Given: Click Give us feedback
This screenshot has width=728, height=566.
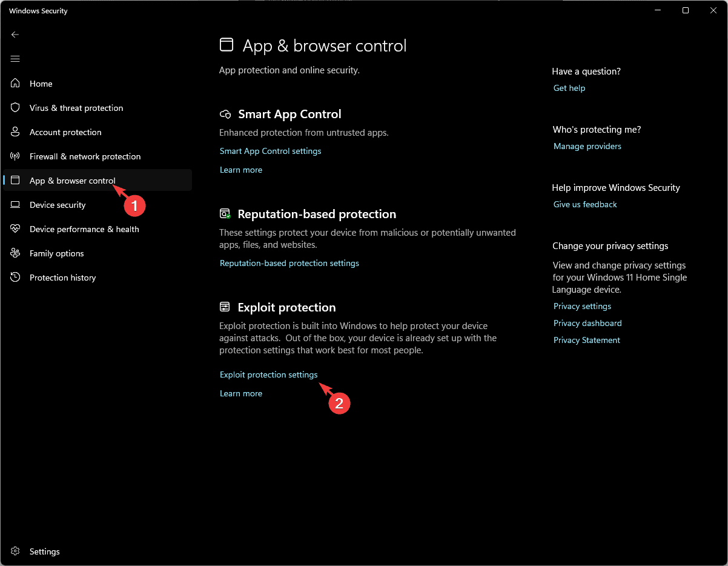Looking at the screenshot, I should click(584, 204).
